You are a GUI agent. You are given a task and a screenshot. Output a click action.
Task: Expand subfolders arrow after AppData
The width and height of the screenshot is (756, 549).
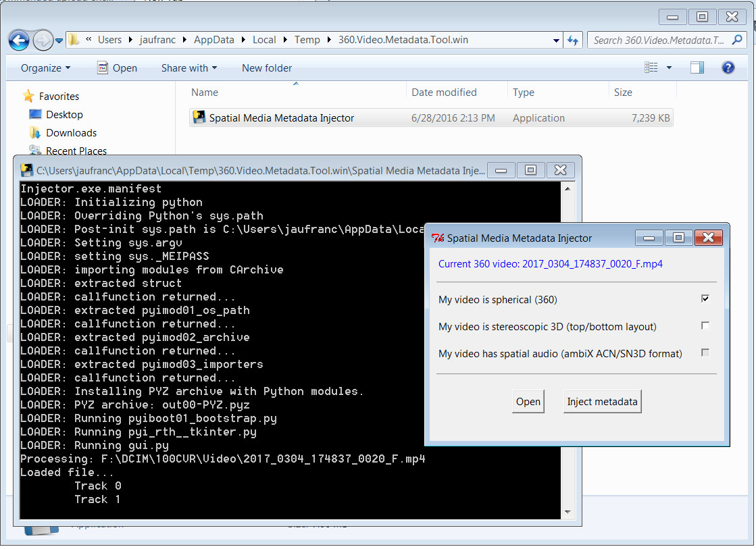243,40
